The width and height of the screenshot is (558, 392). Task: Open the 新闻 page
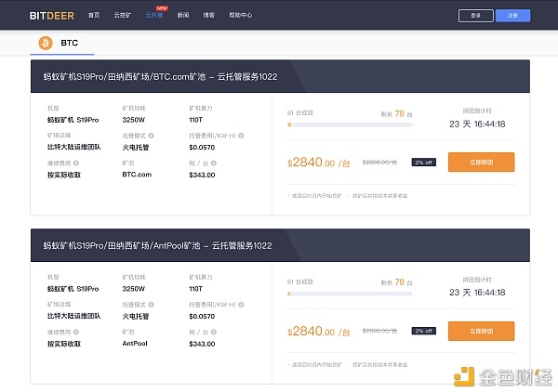pos(183,15)
